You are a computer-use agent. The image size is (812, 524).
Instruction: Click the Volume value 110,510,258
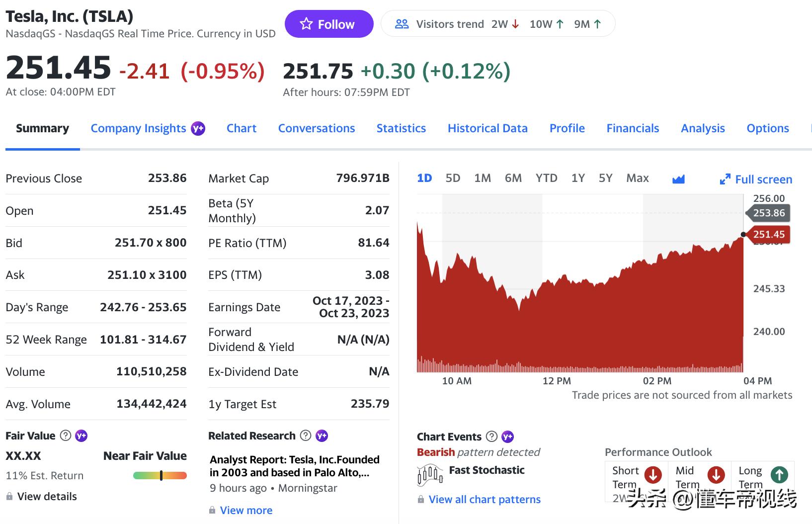[x=152, y=371]
